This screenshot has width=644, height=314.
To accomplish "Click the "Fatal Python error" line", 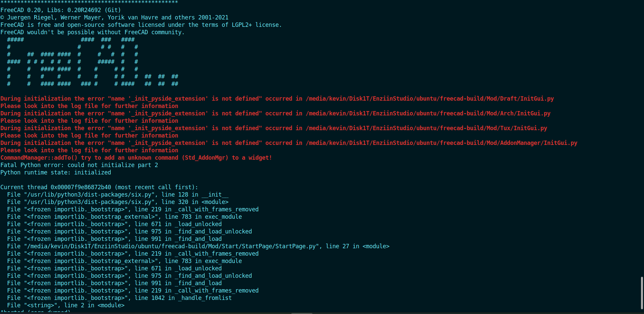I will (x=79, y=165).
